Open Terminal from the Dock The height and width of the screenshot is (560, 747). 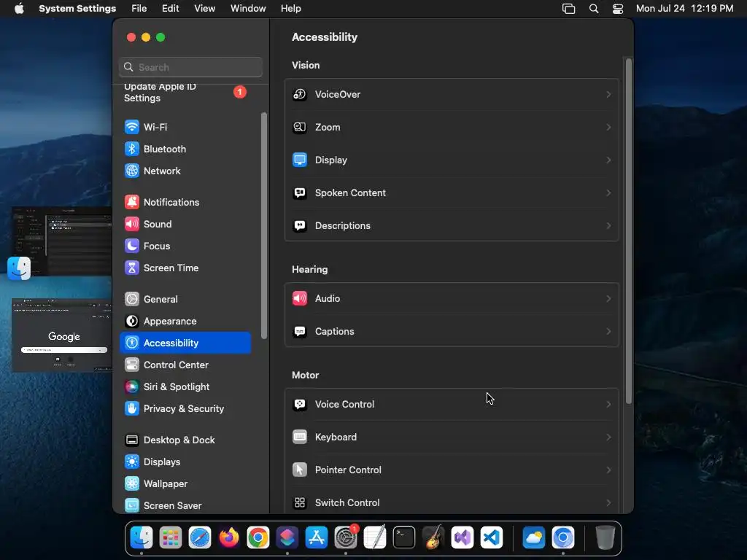point(404,538)
